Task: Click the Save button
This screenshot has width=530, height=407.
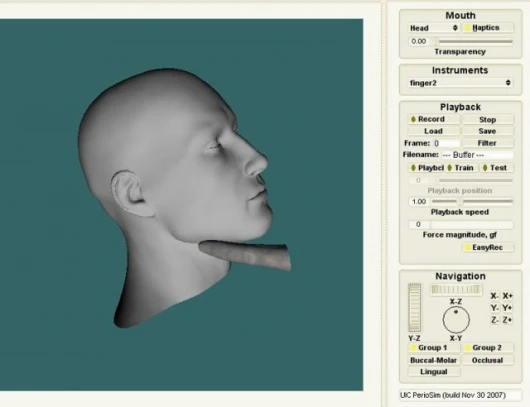Action: (x=488, y=131)
